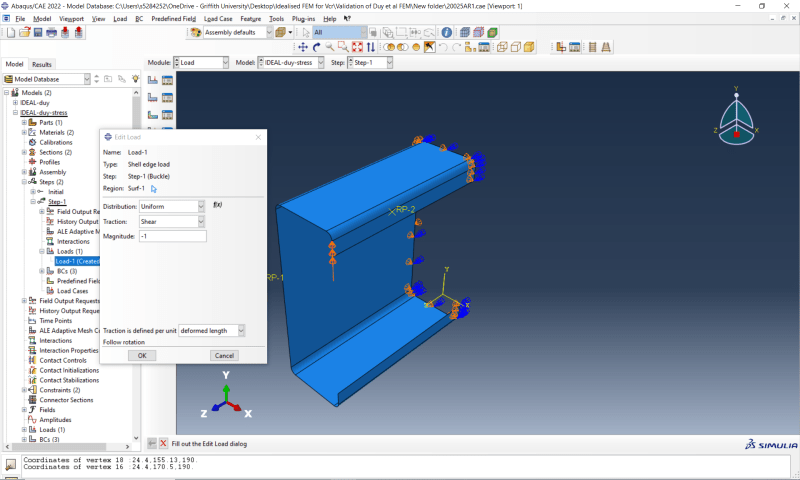Select the Amplitudes tree item

pyautogui.click(x=56, y=420)
